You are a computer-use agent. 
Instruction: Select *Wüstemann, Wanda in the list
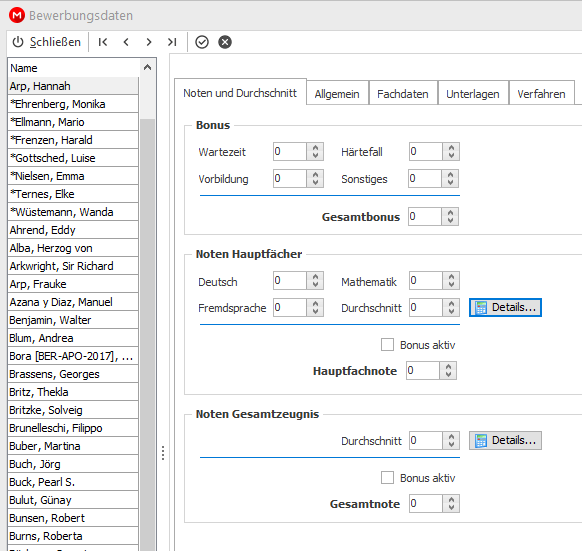pos(73,212)
